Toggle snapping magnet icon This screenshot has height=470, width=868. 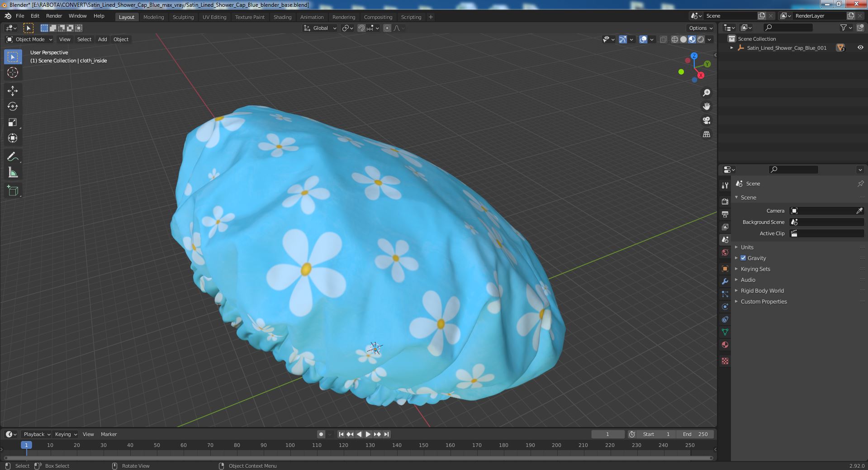tap(361, 28)
